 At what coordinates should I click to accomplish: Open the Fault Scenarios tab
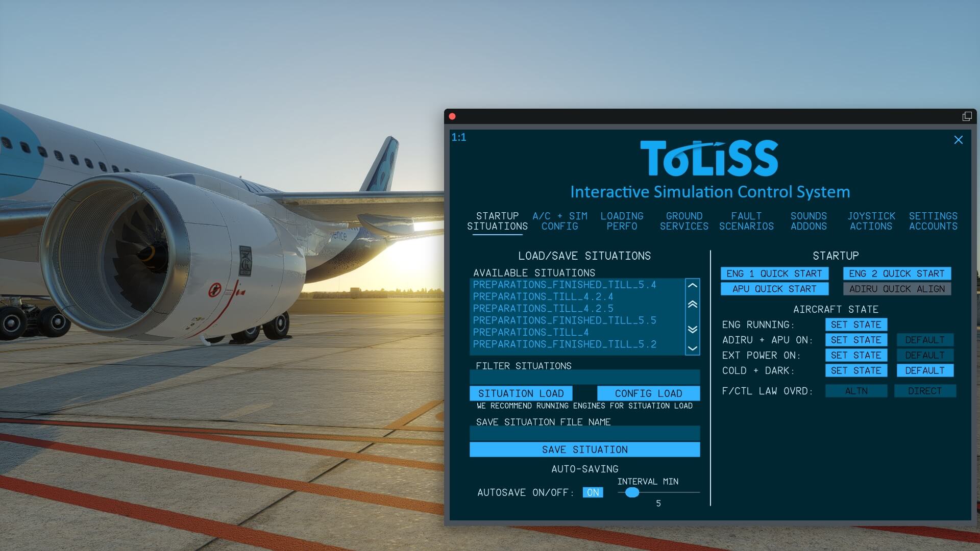pyautogui.click(x=746, y=221)
